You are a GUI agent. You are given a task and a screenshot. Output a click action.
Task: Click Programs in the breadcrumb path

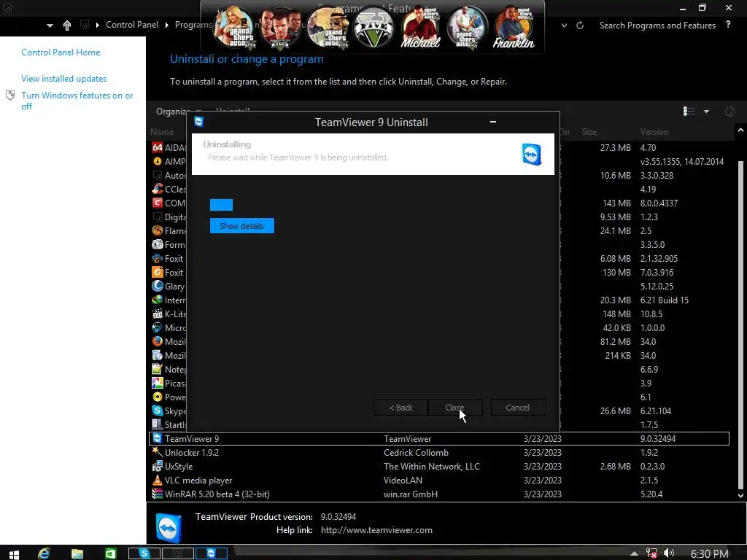(x=193, y=25)
